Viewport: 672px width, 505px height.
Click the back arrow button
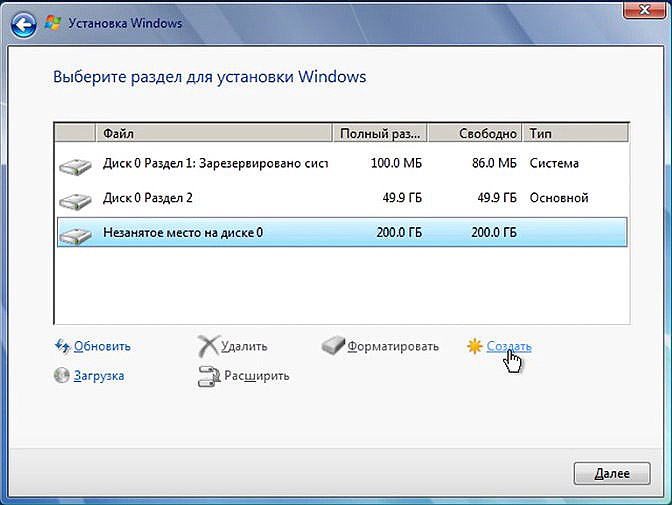tap(24, 25)
